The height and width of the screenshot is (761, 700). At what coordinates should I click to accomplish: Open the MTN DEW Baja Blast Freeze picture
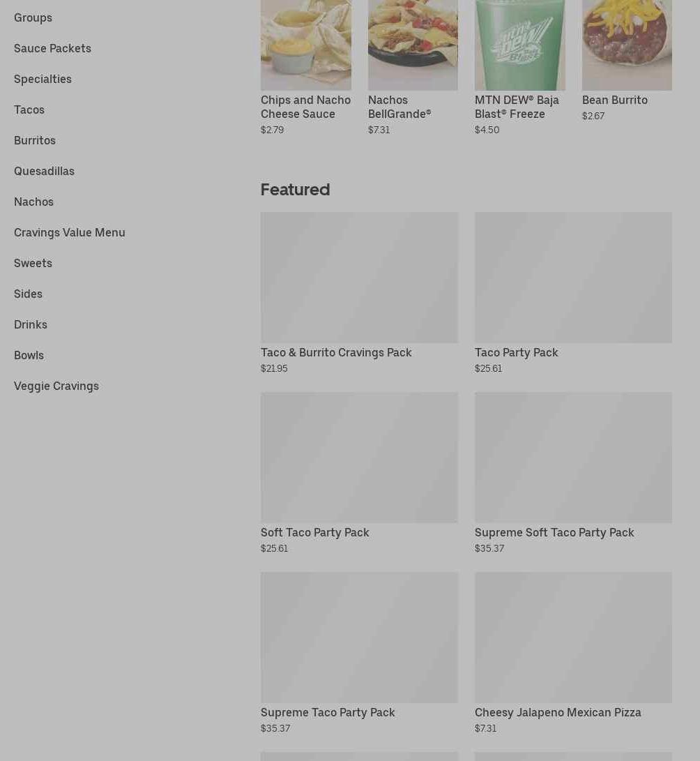(x=520, y=45)
